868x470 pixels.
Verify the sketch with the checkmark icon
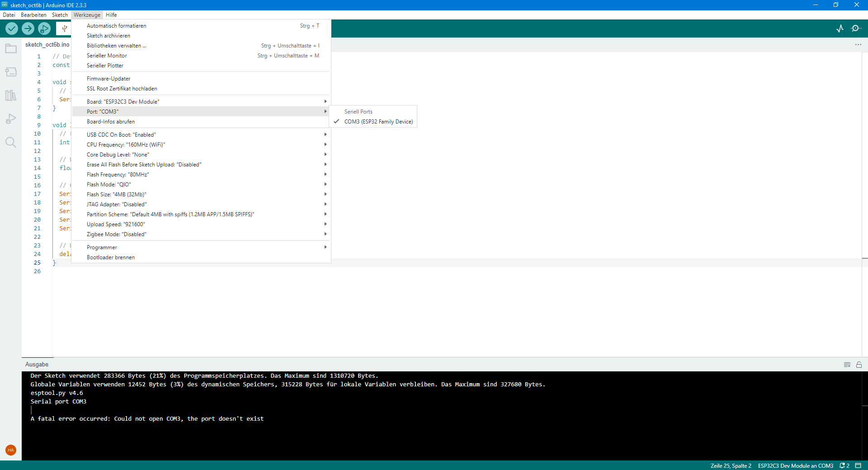coord(11,28)
